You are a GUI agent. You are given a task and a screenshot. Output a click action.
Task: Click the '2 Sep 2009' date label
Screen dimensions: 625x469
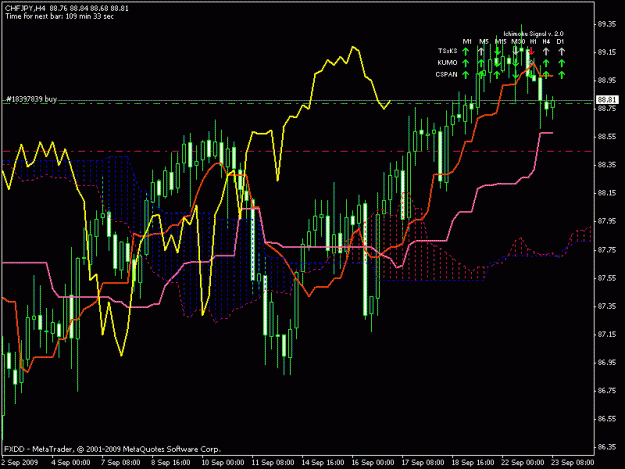click(20, 463)
